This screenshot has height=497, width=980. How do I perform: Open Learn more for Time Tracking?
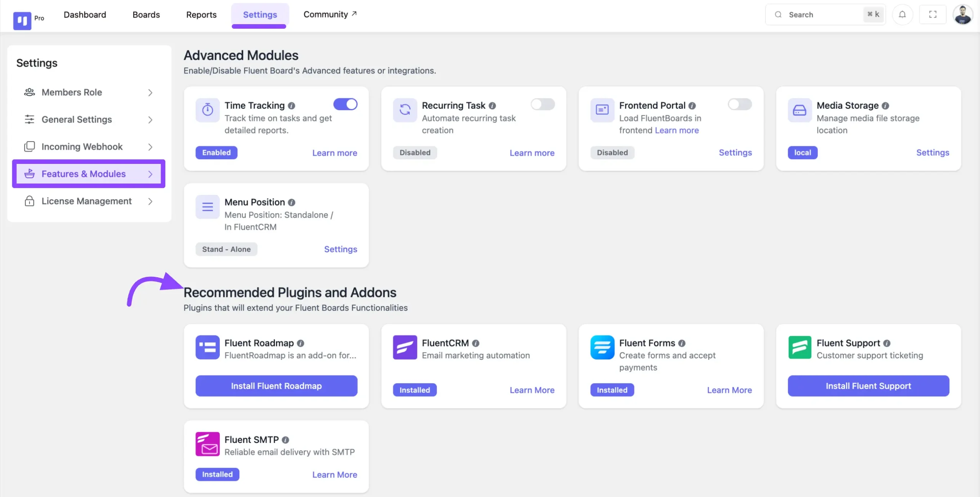(x=335, y=153)
